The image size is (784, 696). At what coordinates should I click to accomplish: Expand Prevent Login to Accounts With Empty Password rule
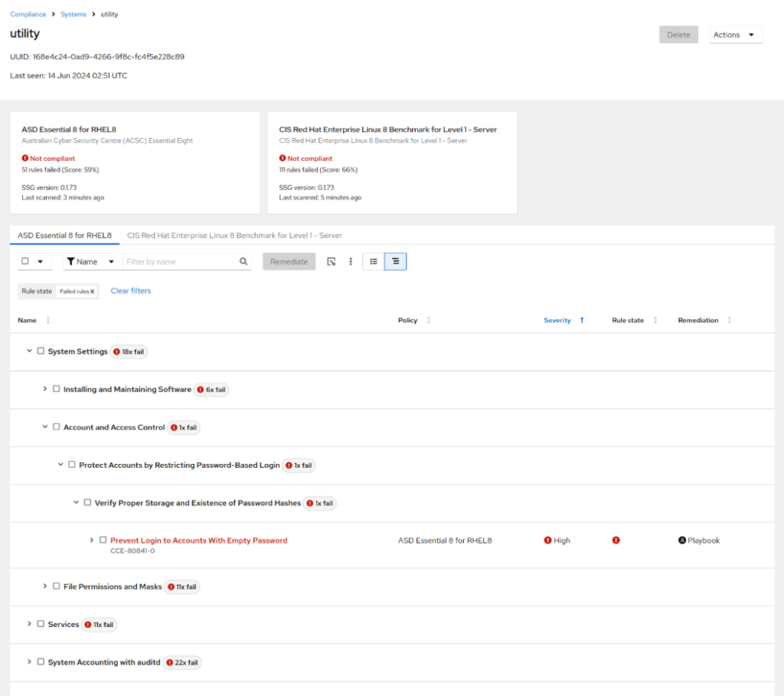pyautogui.click(x=92, y=540)
